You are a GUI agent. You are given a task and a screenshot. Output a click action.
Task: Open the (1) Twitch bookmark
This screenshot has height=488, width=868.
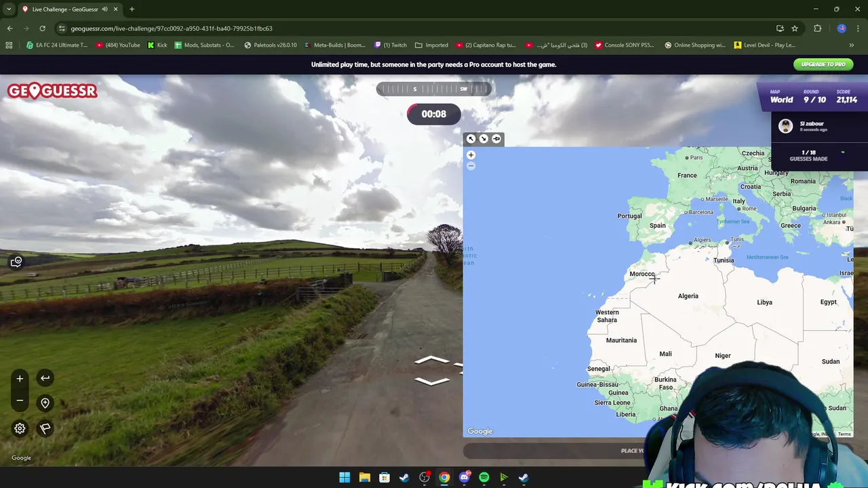point(391,45)
